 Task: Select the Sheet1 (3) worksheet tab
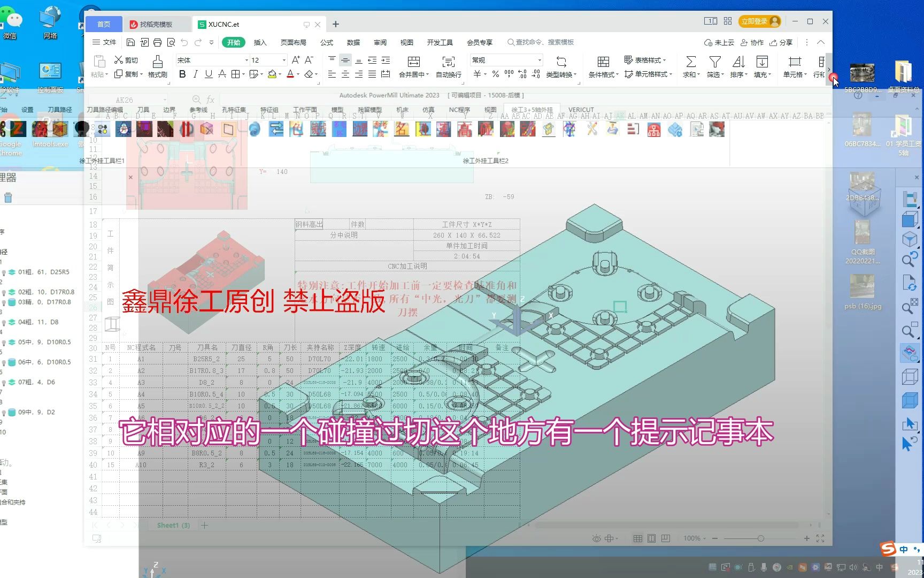pyautogui.click(x=173, y=525)
